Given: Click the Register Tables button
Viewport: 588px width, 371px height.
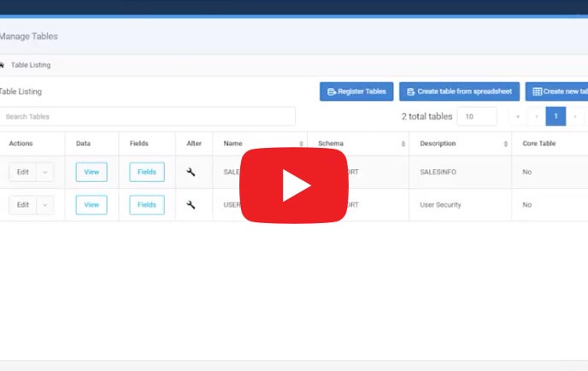Looking at the screenshot, I should pyautogui.click(x=356, y=91).
